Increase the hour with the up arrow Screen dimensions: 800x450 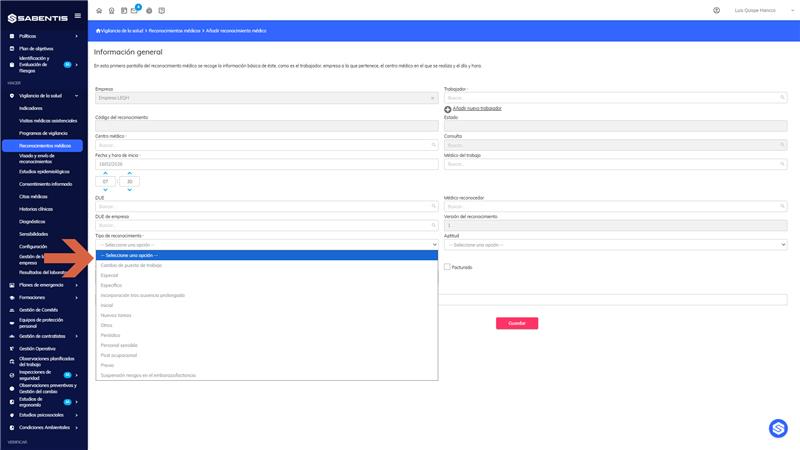point(106,173)
